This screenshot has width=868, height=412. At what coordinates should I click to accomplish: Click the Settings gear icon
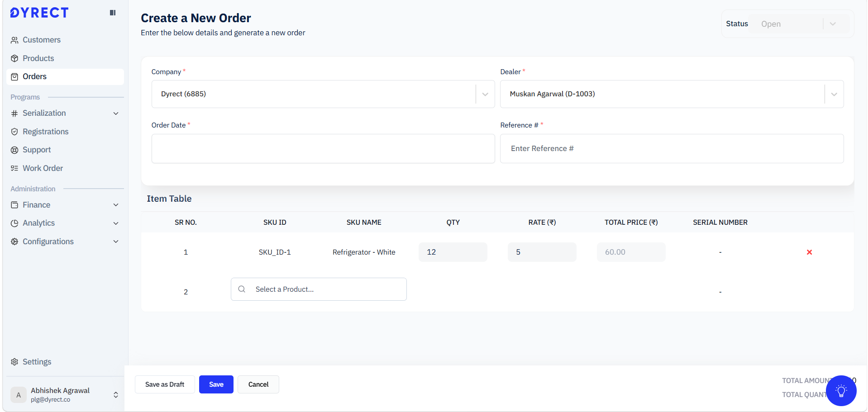pos(14,362)
